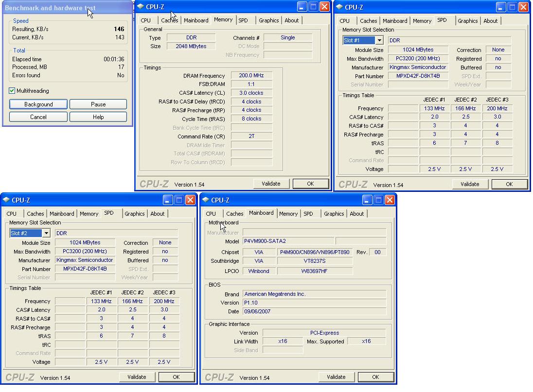Click the BIOS Date value 09/06/2007
Screen dimensions: 533x392
pos(315,311)
